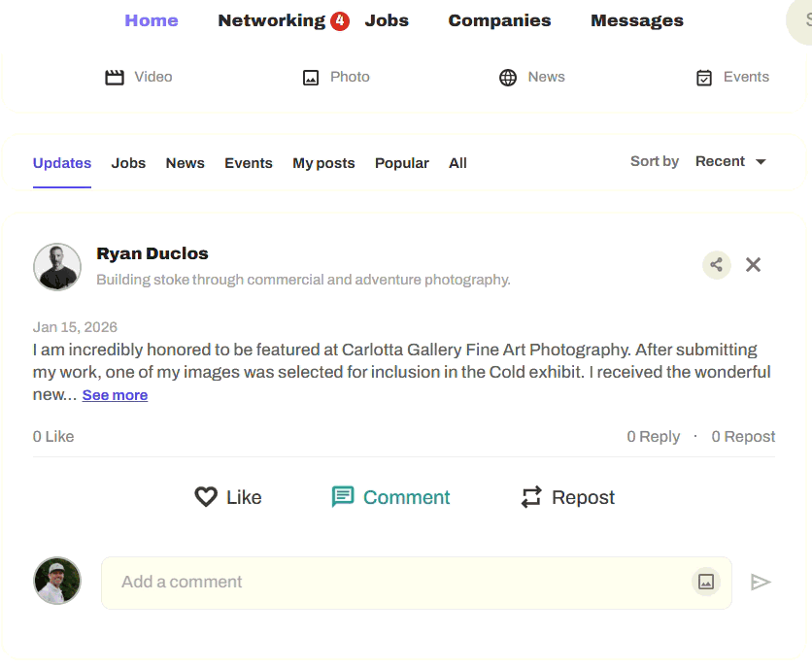
Task: Switch to the My posts tab
Action: (x=323, y=163)
